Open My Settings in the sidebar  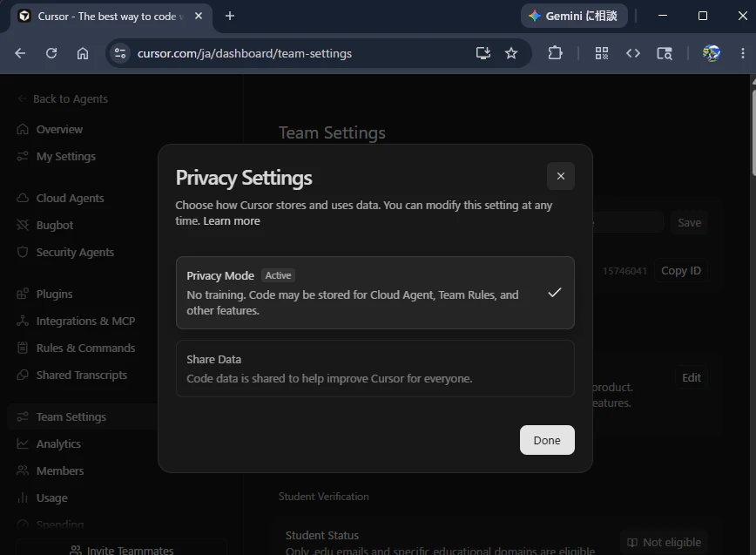tap(66, 156)
